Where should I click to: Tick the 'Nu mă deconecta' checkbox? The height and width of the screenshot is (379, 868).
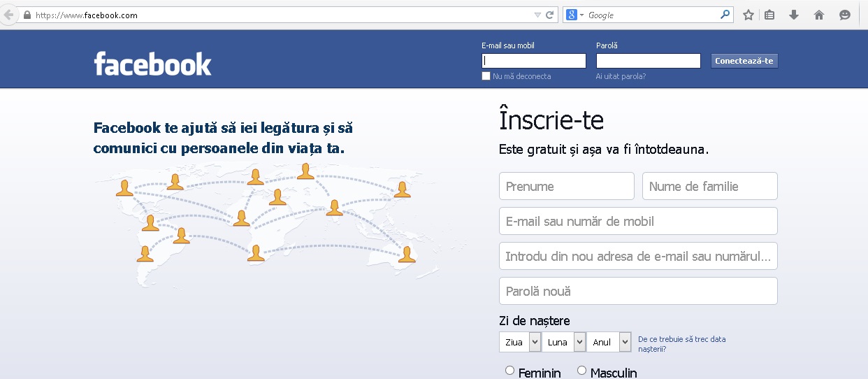(486, 76)
